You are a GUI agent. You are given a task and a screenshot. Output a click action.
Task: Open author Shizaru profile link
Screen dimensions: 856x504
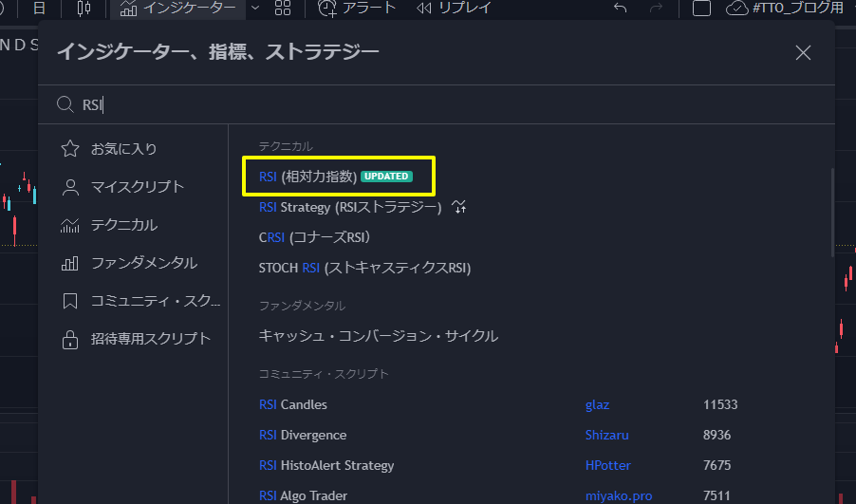click(606, 436)
